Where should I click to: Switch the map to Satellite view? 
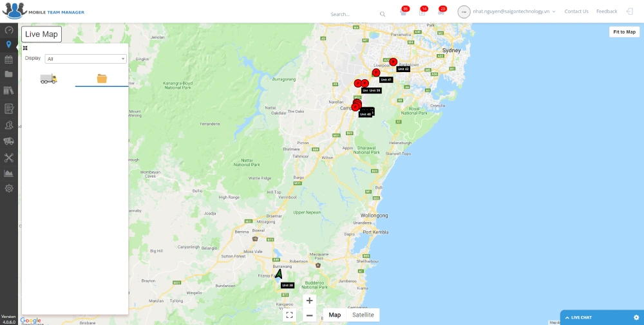tap(363, 315)
